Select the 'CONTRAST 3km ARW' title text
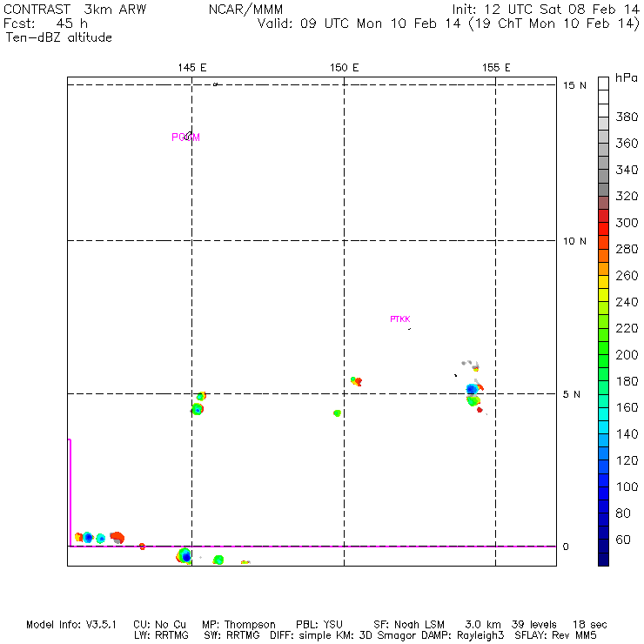This screenshot has width=644, height=644. tap(75, 10)
